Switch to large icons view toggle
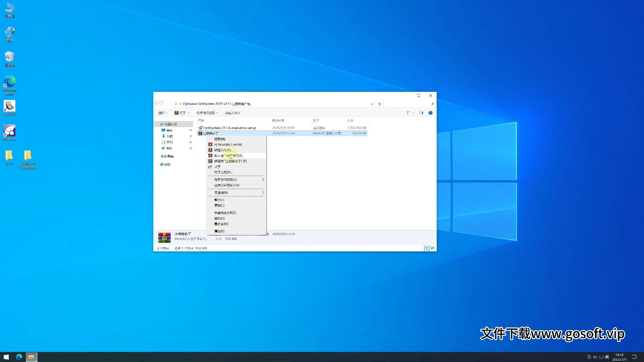 point(433,248)
